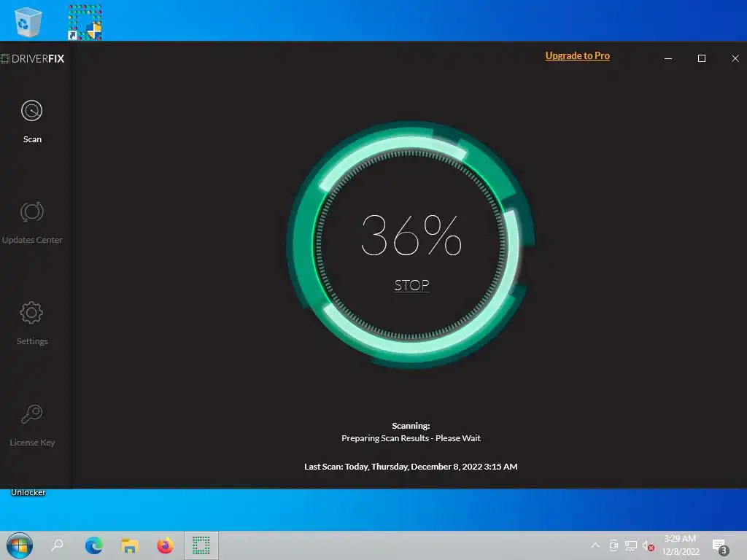747x560 pixels.
Task: Click the DriverFix desktop shortcut icon
Action: [85, 22]
